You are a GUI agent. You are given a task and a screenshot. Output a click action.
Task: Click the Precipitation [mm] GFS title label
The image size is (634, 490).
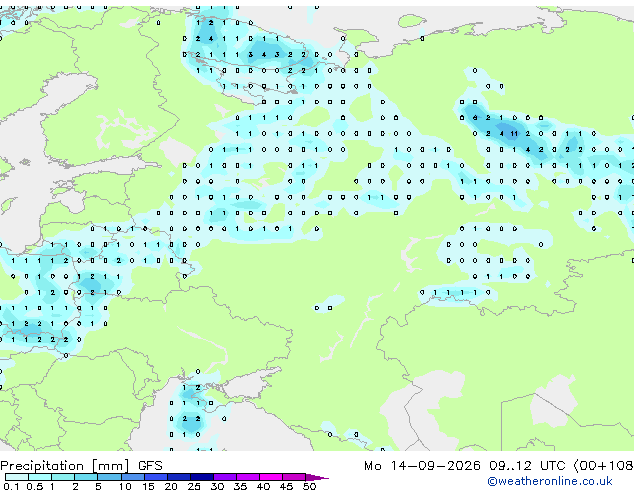point(81,466)
